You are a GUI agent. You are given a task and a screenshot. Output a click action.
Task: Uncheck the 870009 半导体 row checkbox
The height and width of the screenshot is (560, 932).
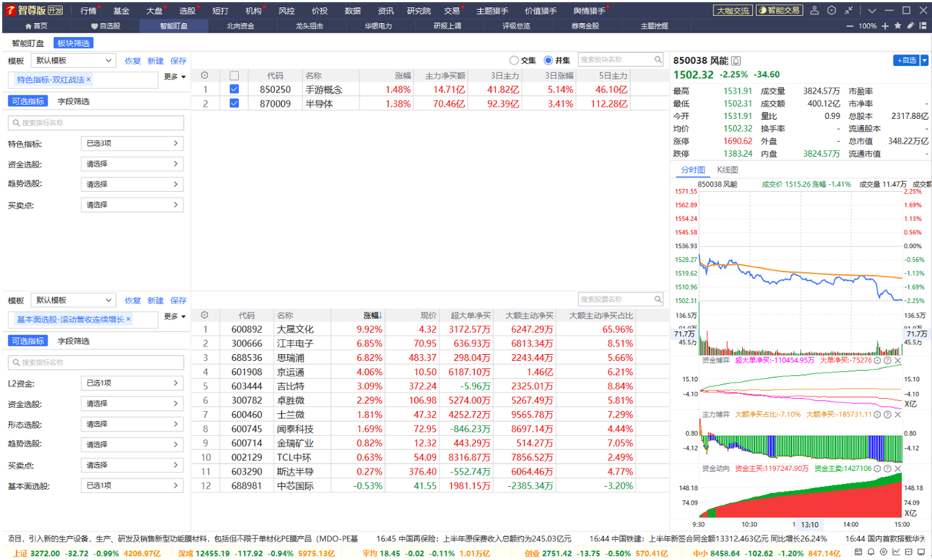pyautogui.click(x=234, y=103)
